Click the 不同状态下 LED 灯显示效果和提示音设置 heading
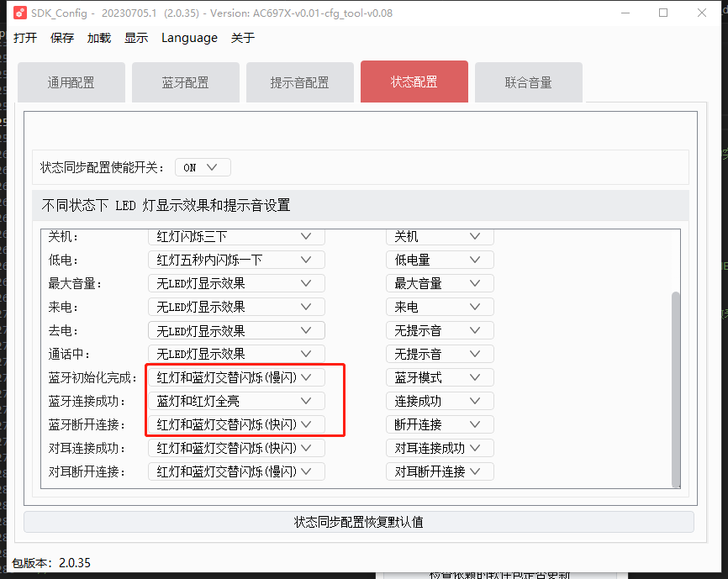Viewport: 728px width, 579px height. pyautogui.click(x=166, y=205)
